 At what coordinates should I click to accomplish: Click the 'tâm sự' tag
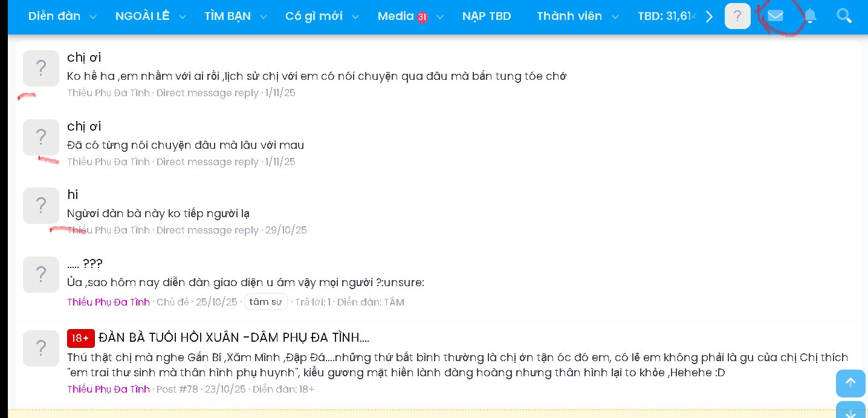click(x=266, y=302)
